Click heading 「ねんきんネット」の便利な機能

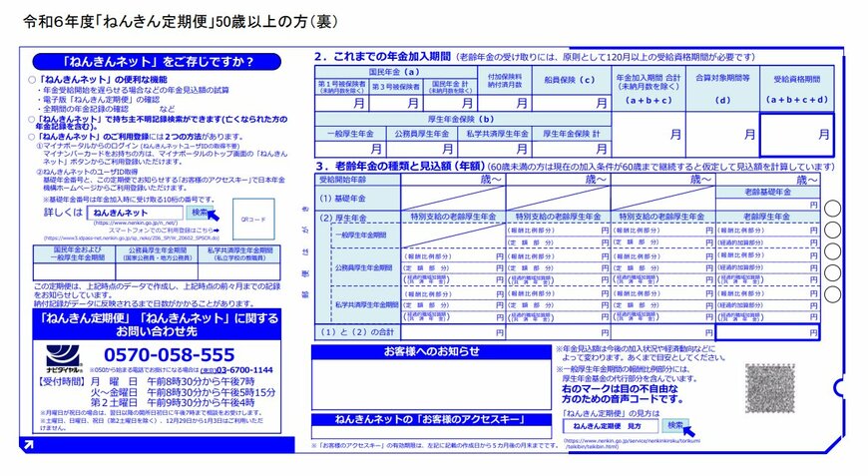(103, 80)
